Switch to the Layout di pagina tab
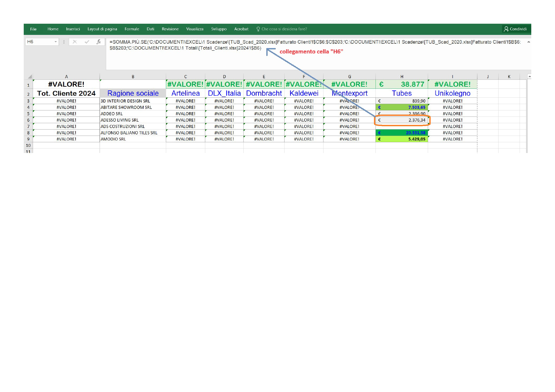This screenshot has height=392, width=555. click(102, 29)
